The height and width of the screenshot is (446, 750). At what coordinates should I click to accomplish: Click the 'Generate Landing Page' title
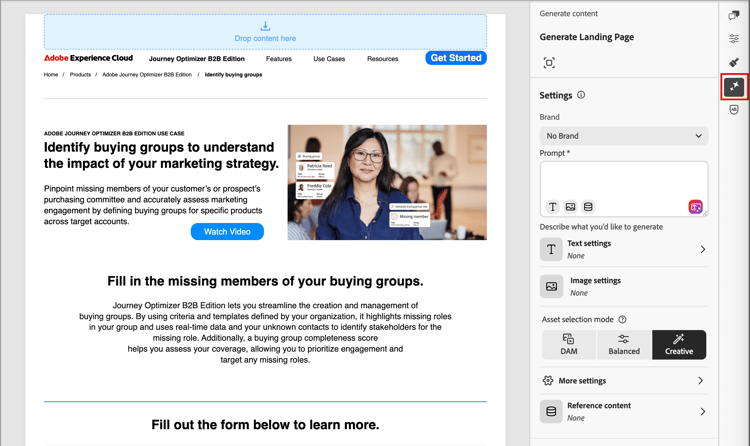pos(586,37)
